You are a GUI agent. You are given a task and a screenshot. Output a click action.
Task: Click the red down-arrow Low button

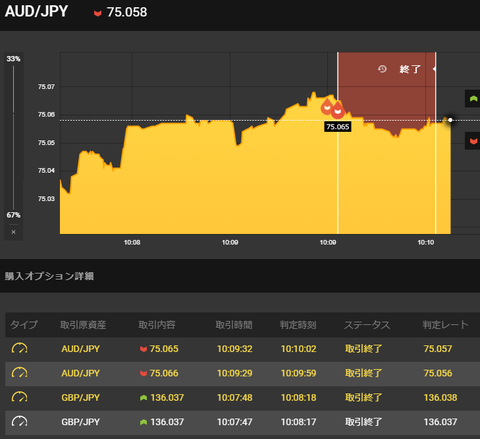(x=473, y=141)
